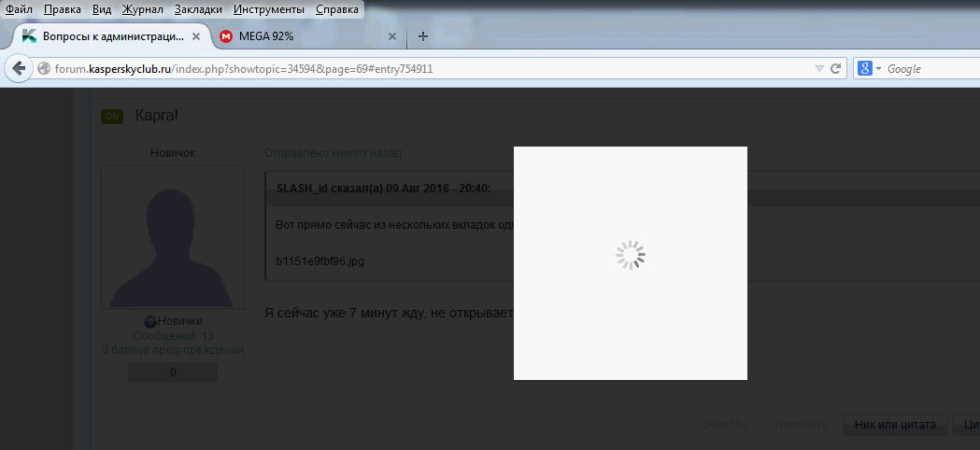Switch to the Вопросы к администрации tab
980x450 pixels.
point(111,36)
